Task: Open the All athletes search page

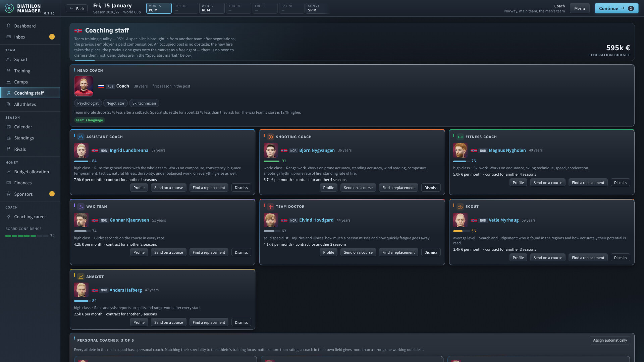Action: [30, 104]
